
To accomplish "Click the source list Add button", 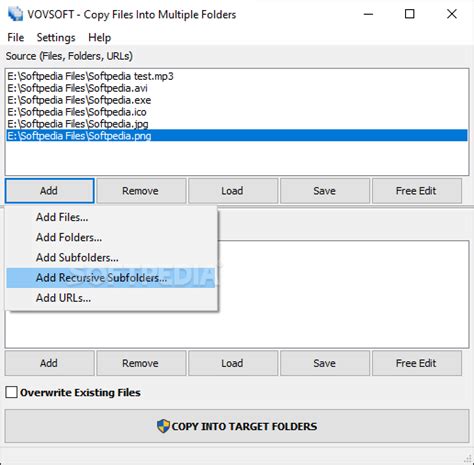I will click(x=49, y=191).
